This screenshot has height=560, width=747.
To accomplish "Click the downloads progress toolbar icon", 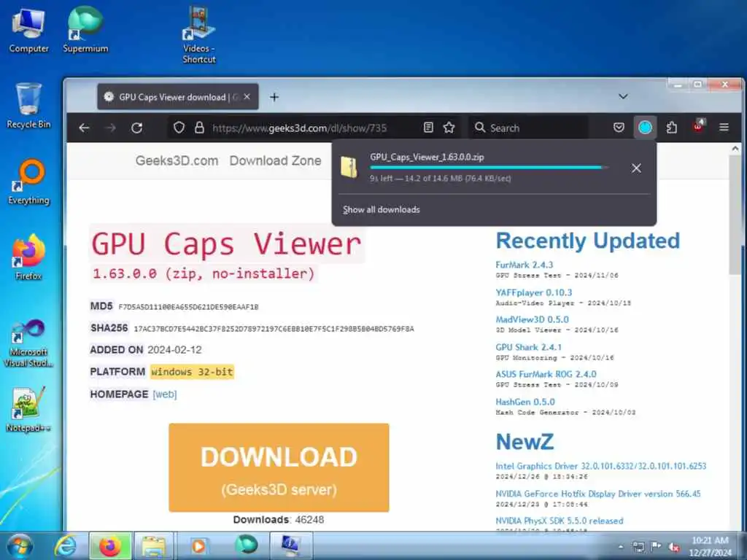I will click(645, 128).
